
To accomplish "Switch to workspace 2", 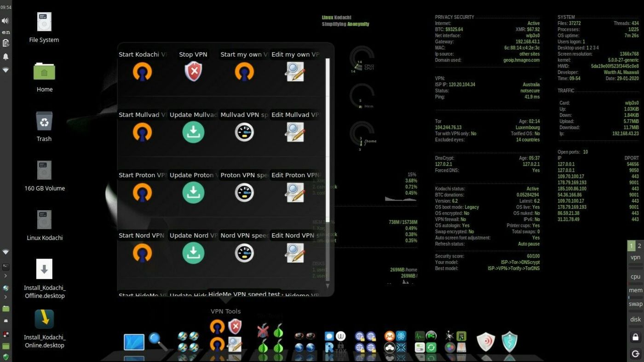I will [639, 246].
